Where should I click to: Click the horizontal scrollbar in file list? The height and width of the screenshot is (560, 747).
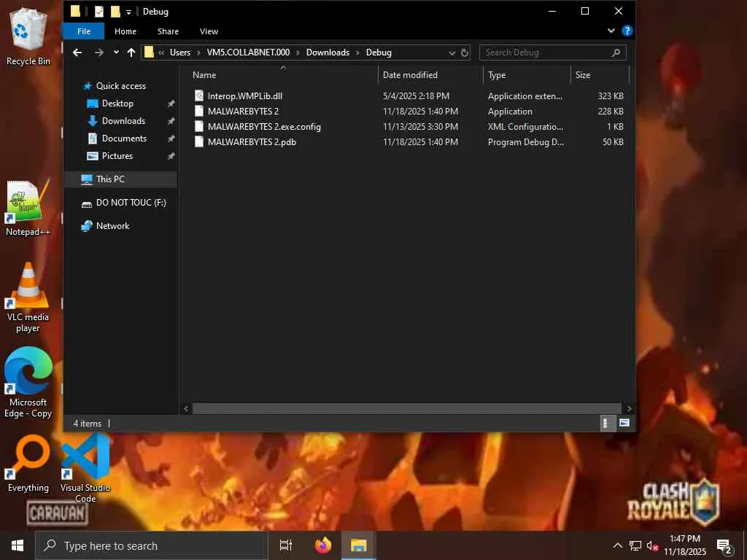coord(407,408)
